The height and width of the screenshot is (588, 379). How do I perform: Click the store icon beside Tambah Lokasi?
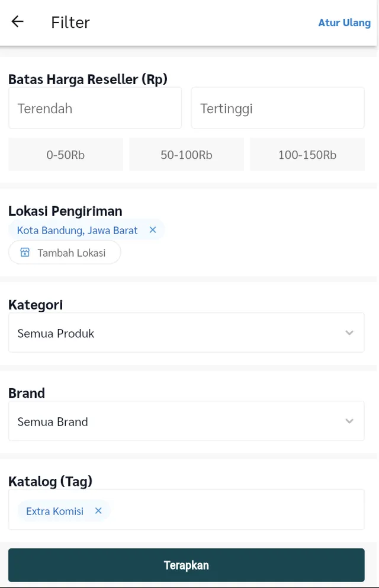tap(25, 253)
